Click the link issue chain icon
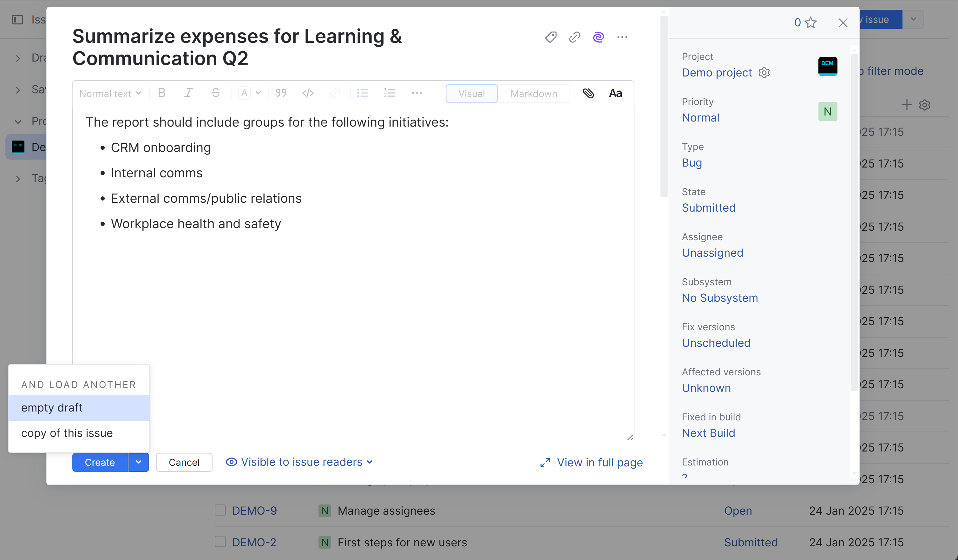This screenshot has height=560, width=958. pyautogui.click(x=574, y=37)
